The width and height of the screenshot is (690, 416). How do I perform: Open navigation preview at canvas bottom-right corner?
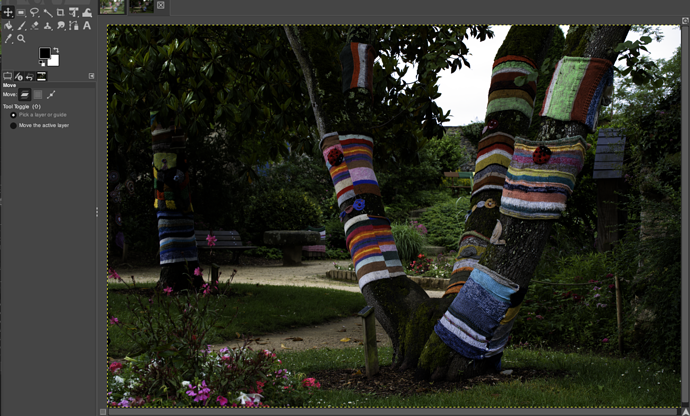[x=685, y=412]
